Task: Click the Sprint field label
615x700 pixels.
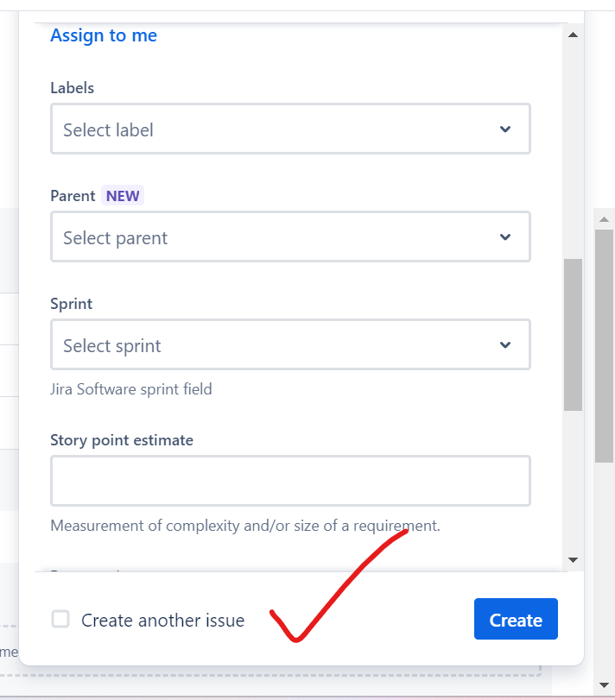Action: [x=72, y=304]
